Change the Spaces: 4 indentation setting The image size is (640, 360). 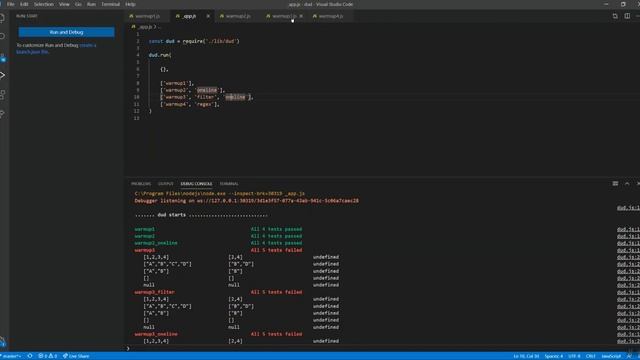pos(553,356)
